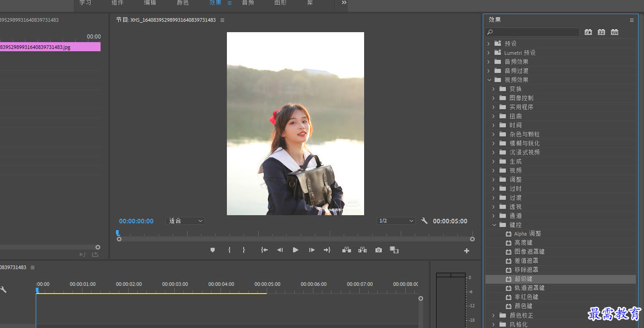Filter by Accelerated Effects icon
This screenshot has width=644, height=328.
pos(588,32)
